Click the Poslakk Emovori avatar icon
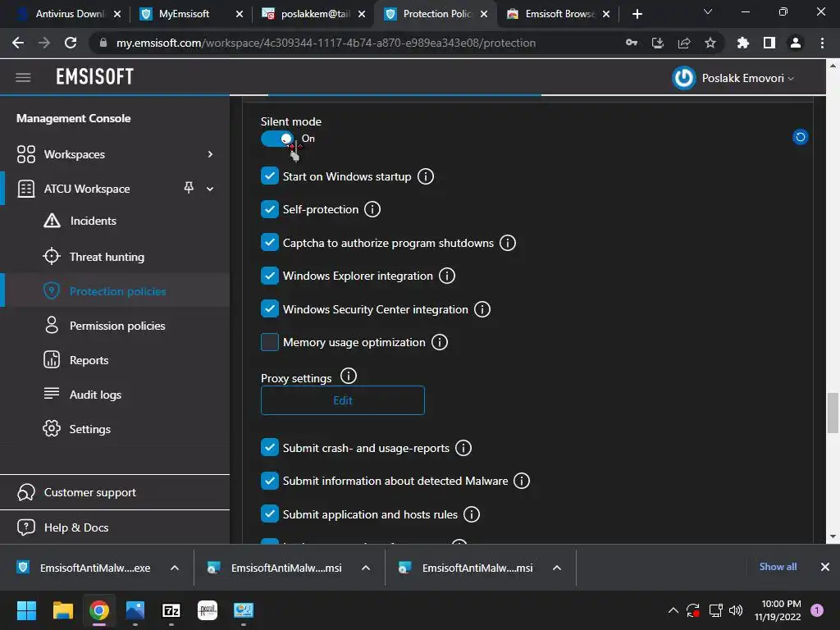 684,78
